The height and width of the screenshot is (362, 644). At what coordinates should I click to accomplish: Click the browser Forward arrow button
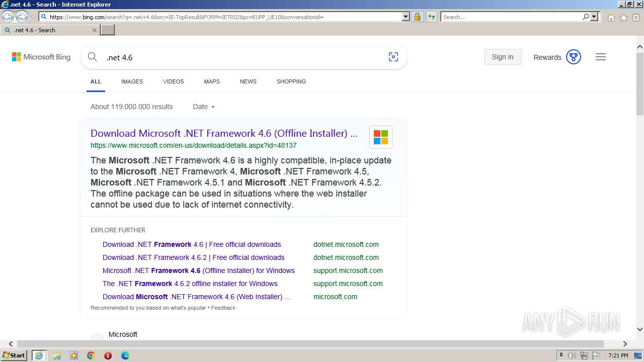pyautogui.click(x=22, y=17)
